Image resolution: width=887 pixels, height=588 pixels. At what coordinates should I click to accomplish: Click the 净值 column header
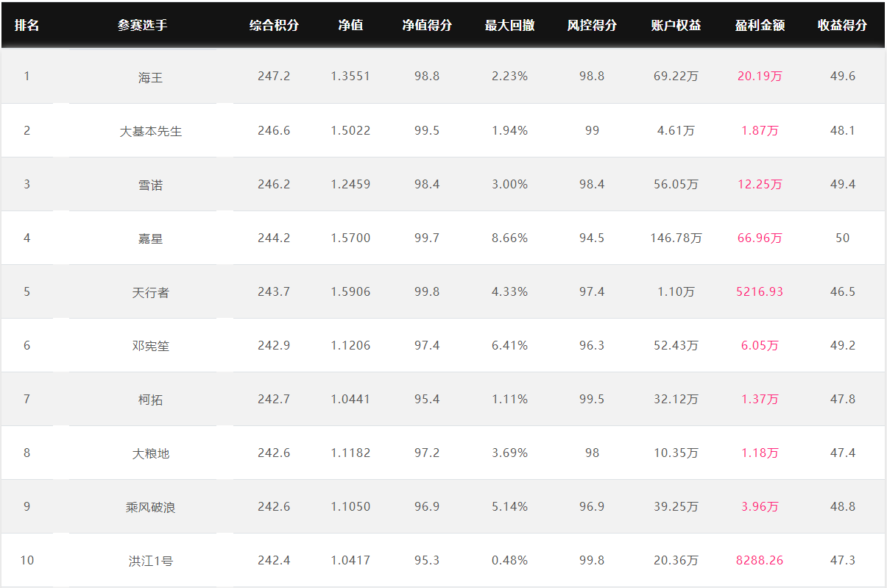pos(350,25)
